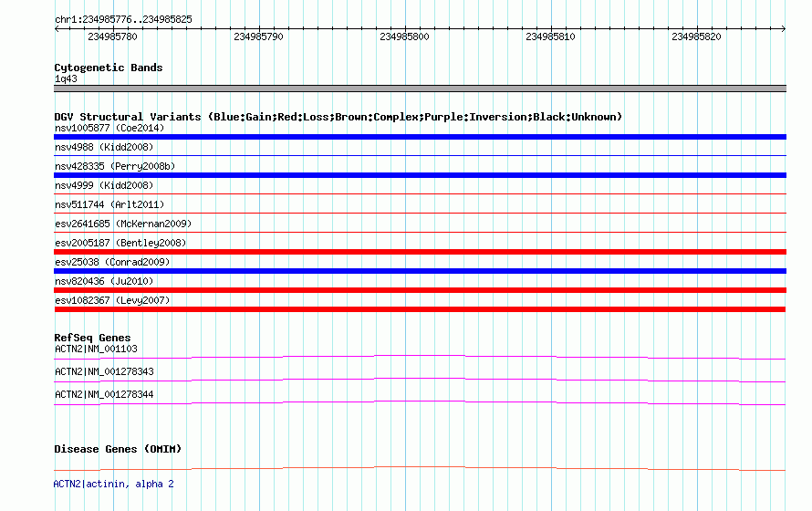
Task: Click the blue gain bar under nsv1005877
Action: (x=420, y=137)
